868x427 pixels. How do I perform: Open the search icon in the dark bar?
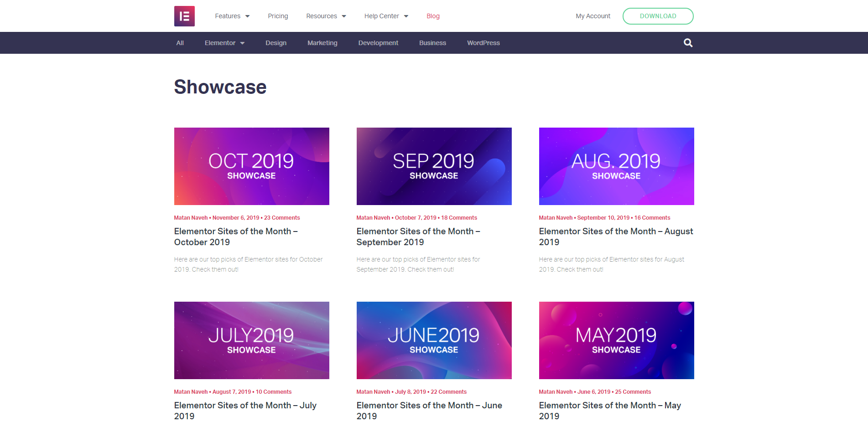tap(688, 42)
